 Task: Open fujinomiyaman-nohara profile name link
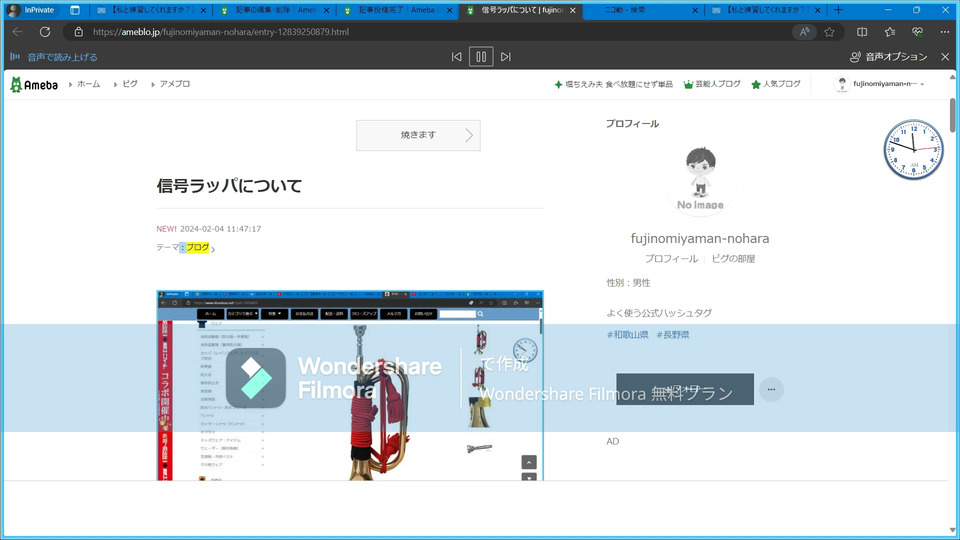(x=700, y=239)
